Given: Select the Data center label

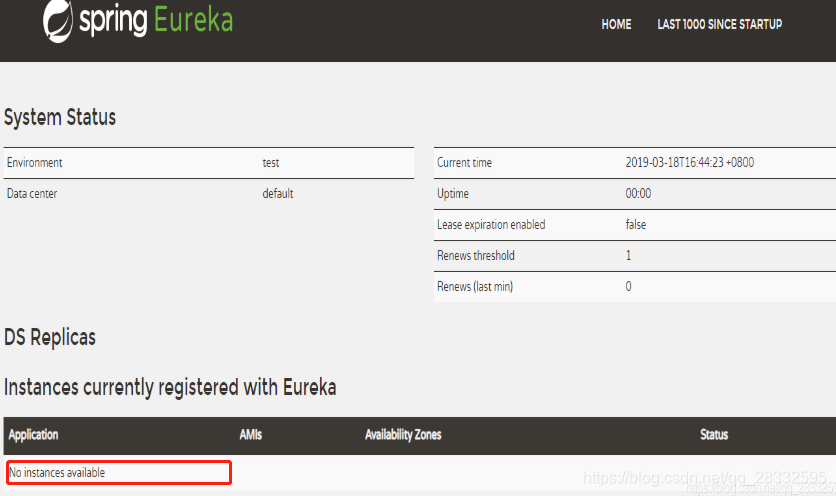Looking at the screenshot, I should coord(32,194).
